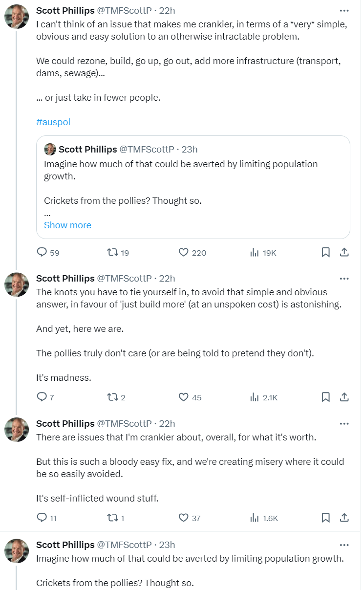The width and height of the screenshot is (364, 590).
Task: Bookmark the first tweet about rezoning
Action: point(326,252)
